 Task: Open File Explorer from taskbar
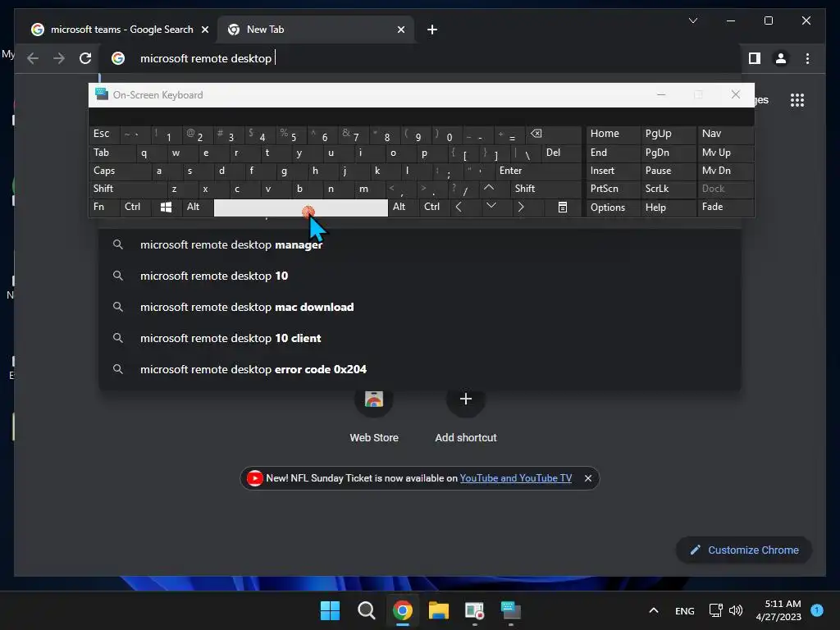438,610
